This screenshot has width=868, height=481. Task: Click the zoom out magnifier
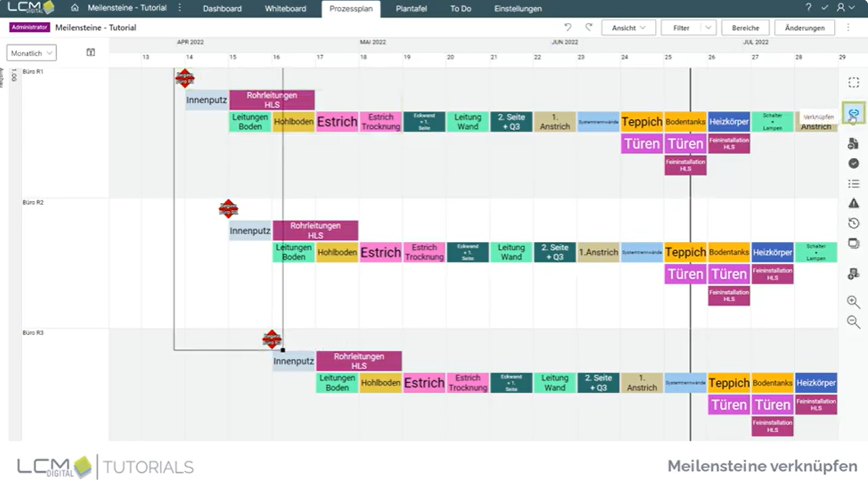coord(853,322)
